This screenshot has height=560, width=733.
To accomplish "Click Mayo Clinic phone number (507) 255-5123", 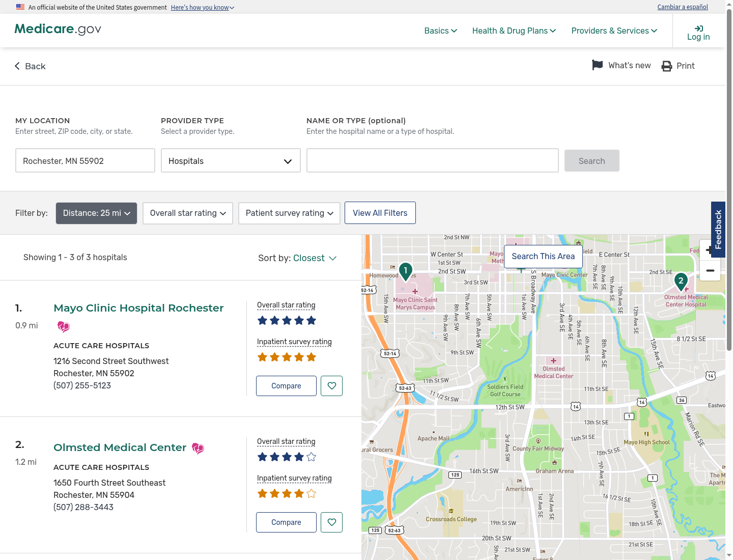I will [x=82, y=385].
